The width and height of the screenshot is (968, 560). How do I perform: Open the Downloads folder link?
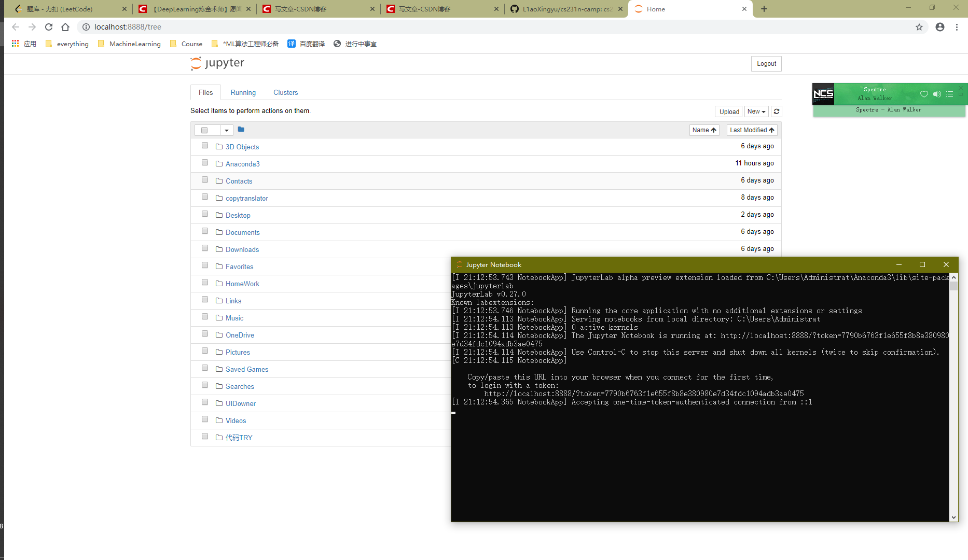(242, 249)
